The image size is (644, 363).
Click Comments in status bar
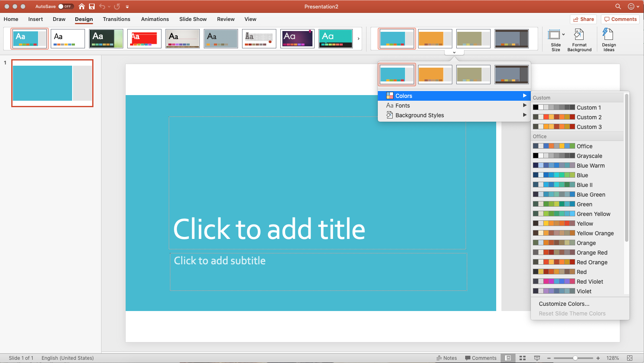click(x=480, y=358)
